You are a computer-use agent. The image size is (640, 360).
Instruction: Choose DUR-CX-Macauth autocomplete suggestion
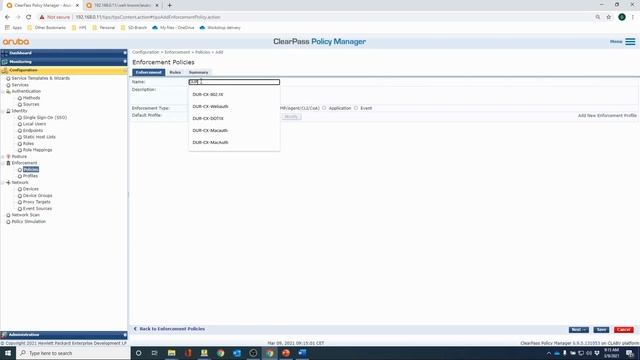(x=234, y=131)
